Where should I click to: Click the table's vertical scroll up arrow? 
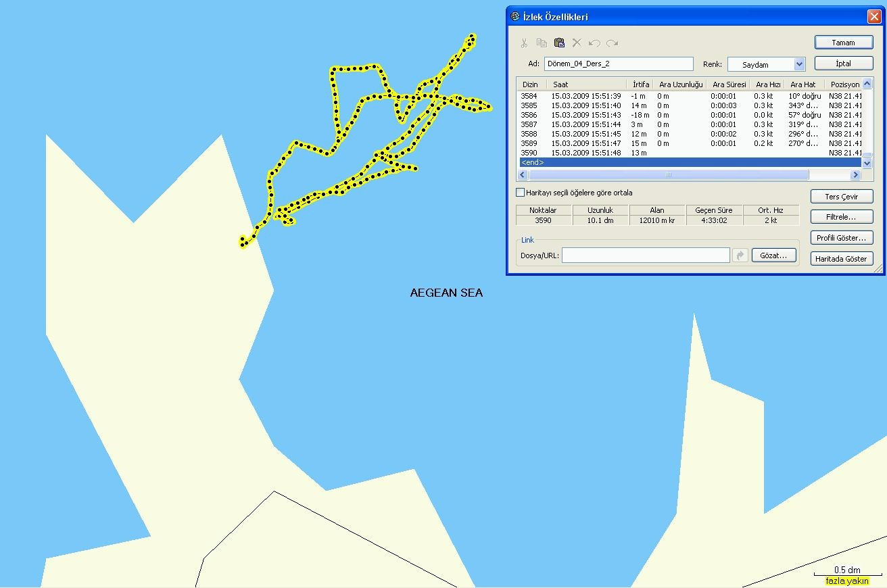867,84
